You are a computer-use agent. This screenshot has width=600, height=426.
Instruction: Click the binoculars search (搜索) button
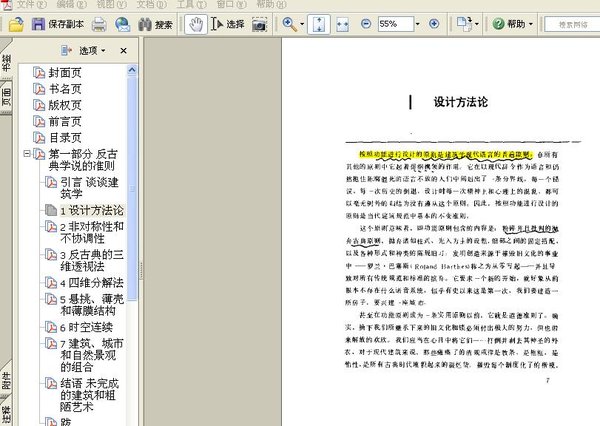pos(154,23)
